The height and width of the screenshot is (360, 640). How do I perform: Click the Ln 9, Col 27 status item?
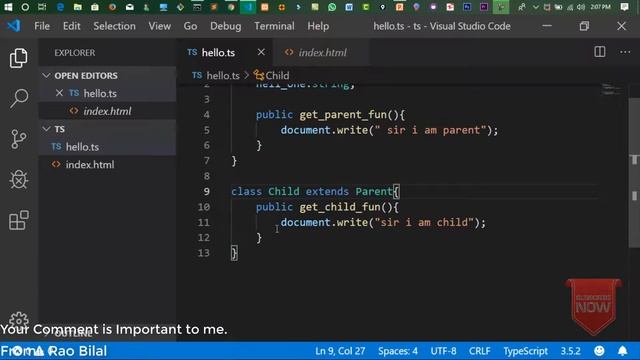click(340, 351)
